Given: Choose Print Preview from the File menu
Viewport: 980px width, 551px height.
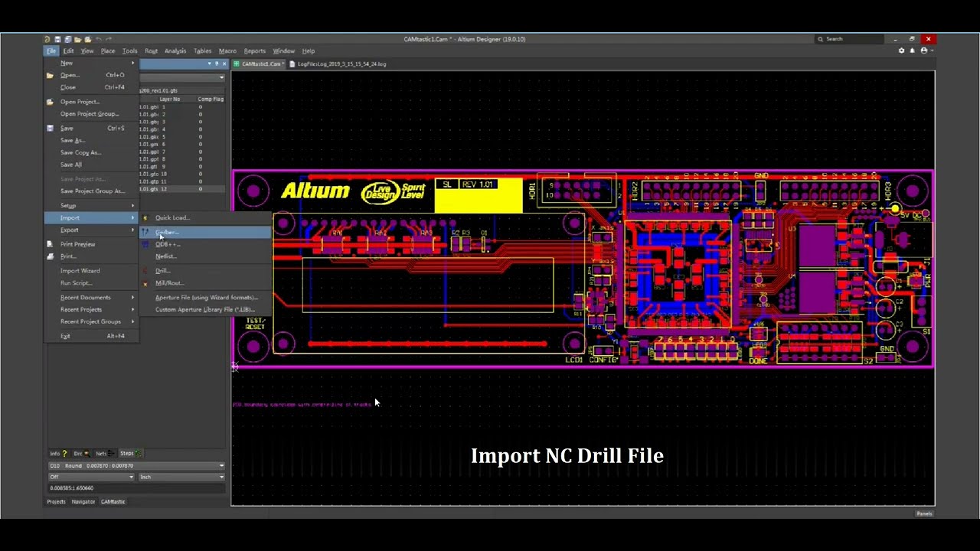Looking at the screenshot, I should 91,244.
